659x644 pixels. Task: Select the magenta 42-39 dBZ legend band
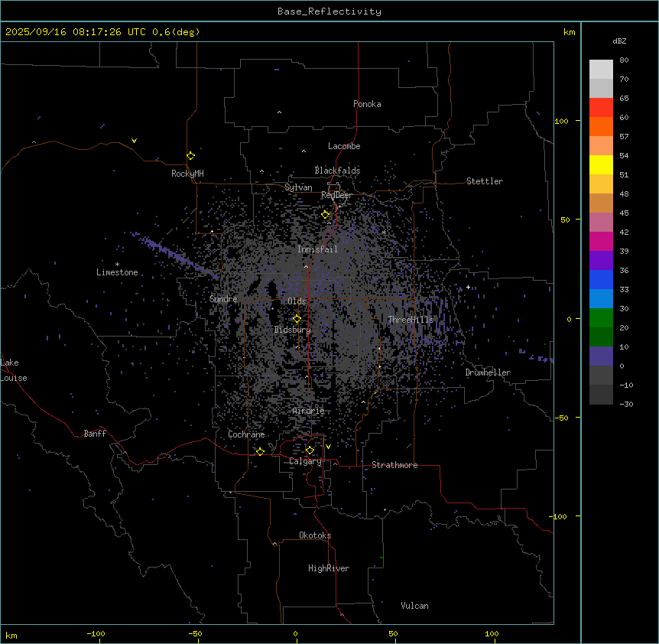pyautogui.click(x=601, y=241)
